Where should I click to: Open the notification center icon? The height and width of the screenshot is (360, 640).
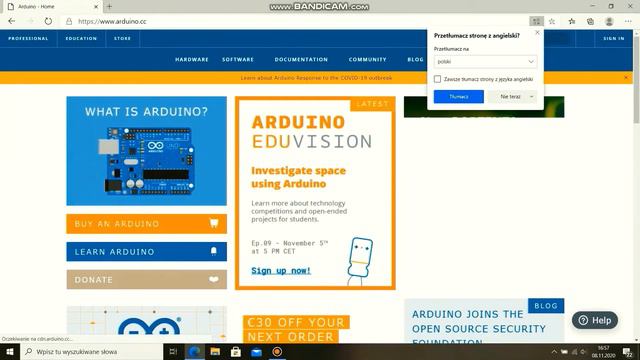point(628,352)
